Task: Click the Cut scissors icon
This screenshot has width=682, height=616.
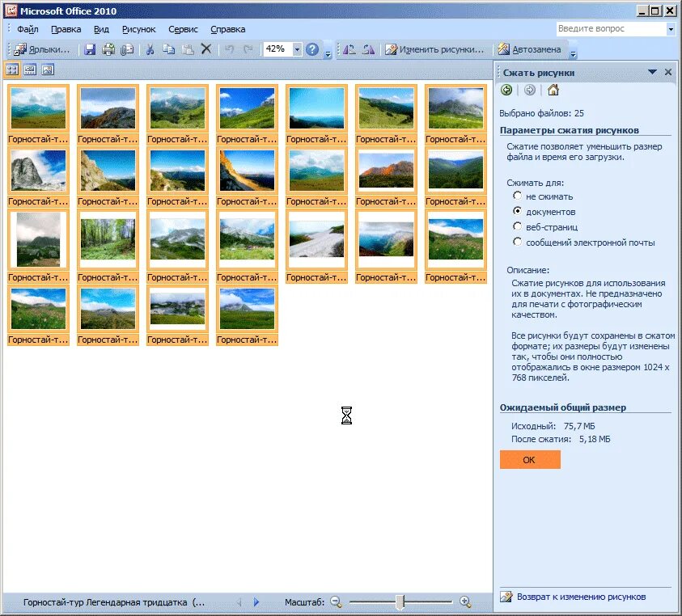Action: [x=150, y=49]
